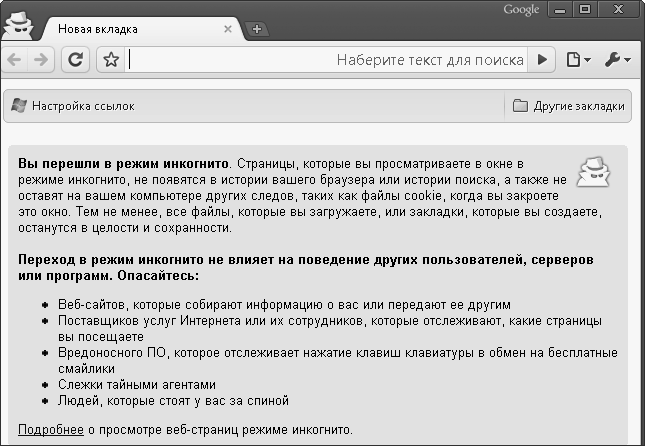
Task: Bookmark this page with the star icon
Action: click(111, 60)
